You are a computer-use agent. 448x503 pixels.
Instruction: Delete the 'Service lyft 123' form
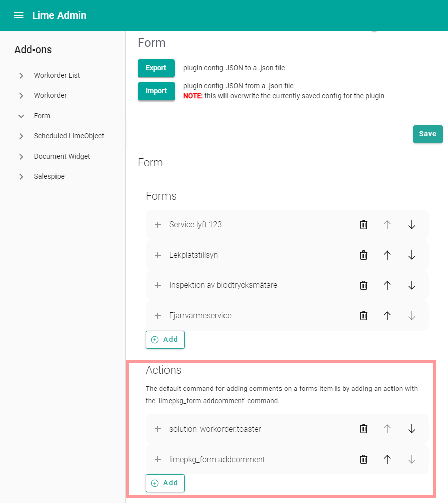[x=364, y=224]
